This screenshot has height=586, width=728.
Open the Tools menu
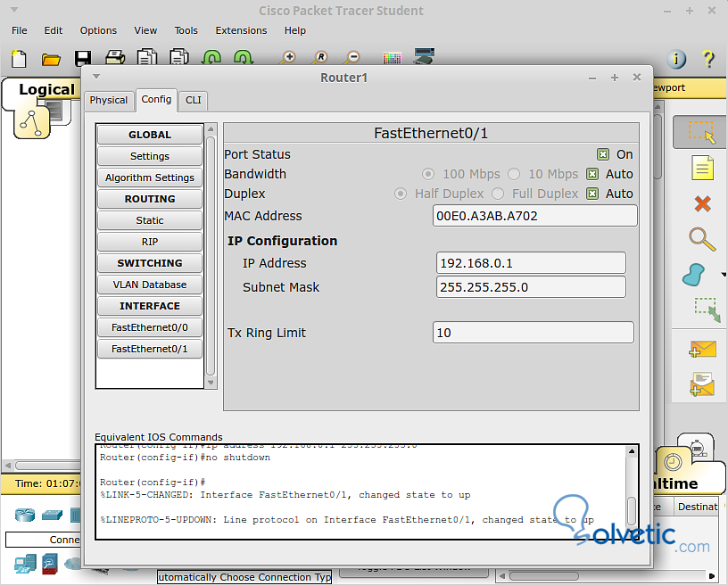pyautogui.click(x=186, y=30)
